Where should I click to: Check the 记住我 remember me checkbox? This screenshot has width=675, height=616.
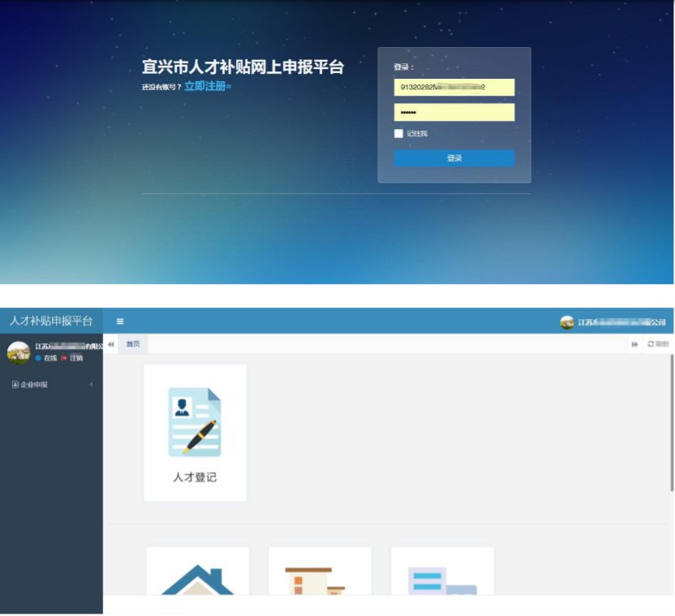[x=398, y=133]
